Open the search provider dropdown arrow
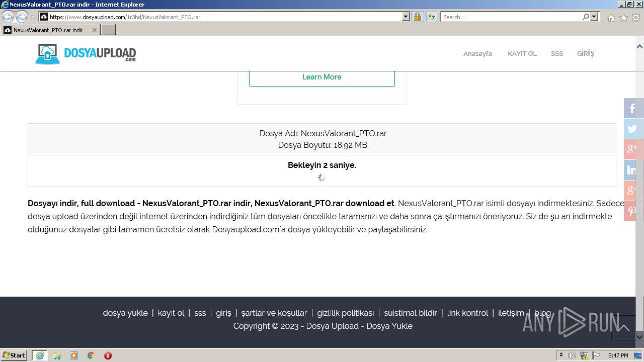The width and height of the screenshot is (644, 362). pos(594,17)
